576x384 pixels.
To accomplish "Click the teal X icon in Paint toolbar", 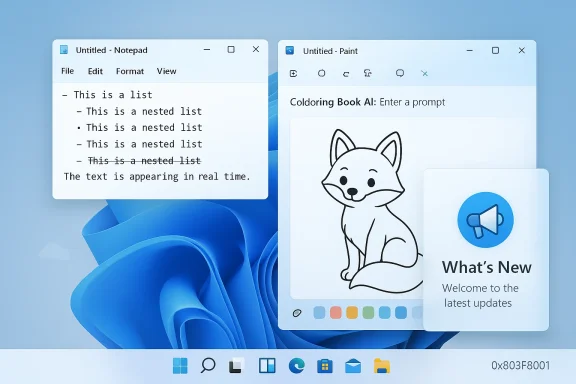I will (x=425, y=73).
